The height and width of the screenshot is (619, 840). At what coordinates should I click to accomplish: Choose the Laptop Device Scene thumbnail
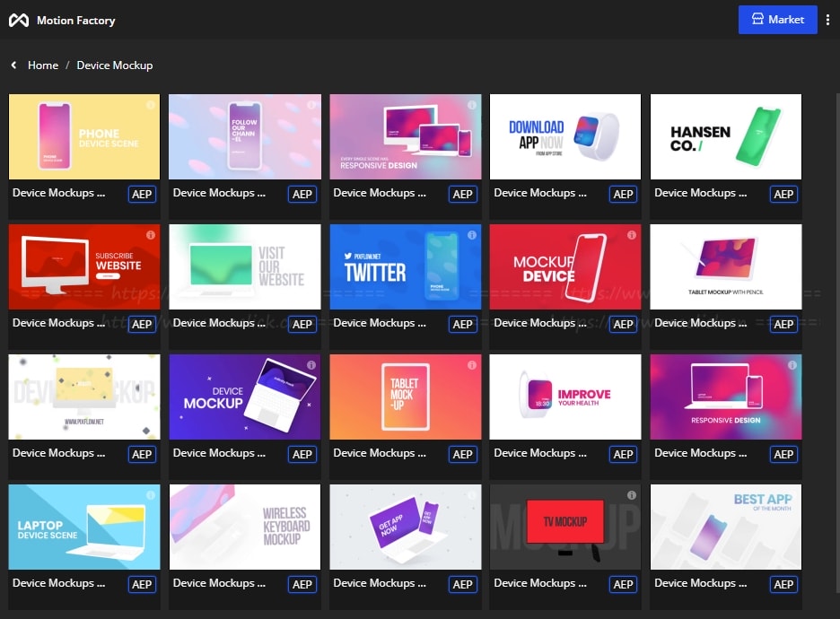click(x=84, y=527)
